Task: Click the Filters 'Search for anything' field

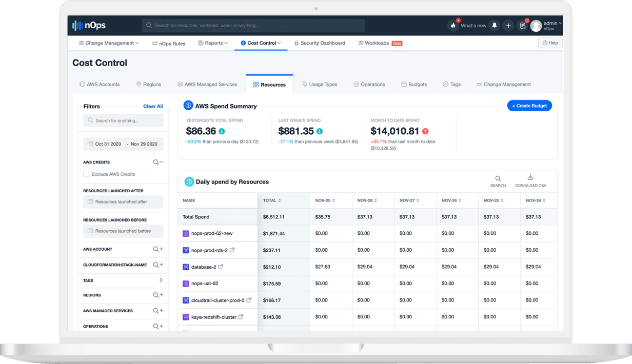Action: (x=123, y=120)
